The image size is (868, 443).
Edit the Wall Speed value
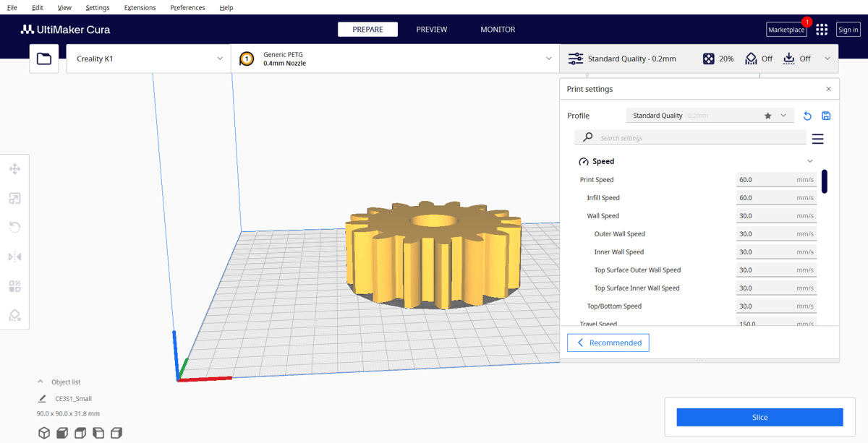[776, 215]
